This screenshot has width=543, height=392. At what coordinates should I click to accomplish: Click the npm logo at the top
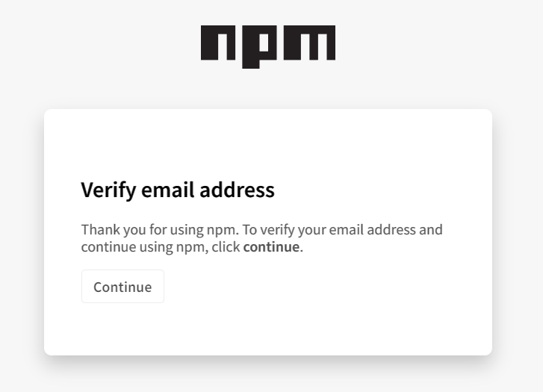[268, 47]
